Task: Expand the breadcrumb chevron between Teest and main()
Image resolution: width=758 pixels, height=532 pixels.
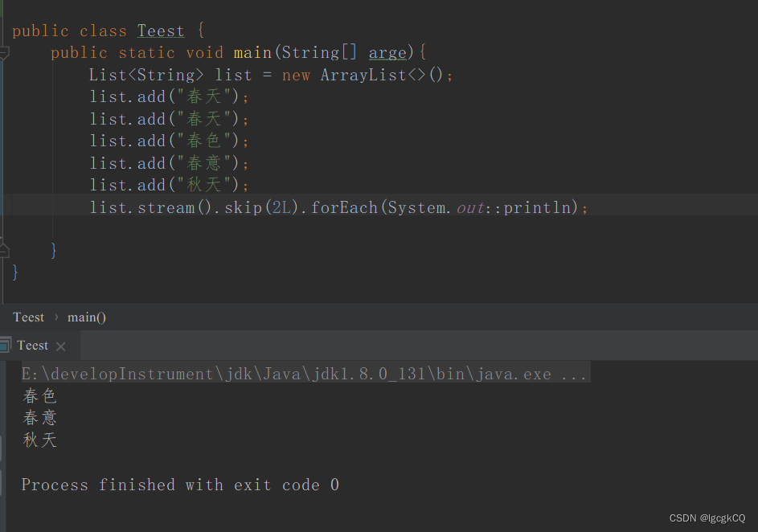Action: click(x=57, y=317)
